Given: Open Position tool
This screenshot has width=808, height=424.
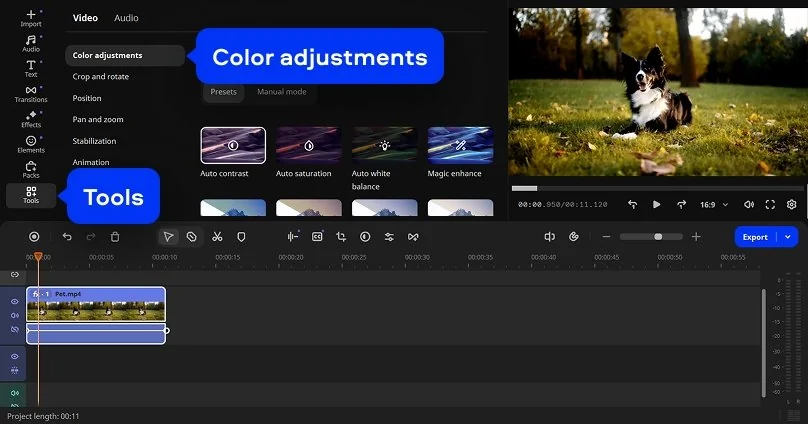Looking at the screenshot, I should pos(87,98).
